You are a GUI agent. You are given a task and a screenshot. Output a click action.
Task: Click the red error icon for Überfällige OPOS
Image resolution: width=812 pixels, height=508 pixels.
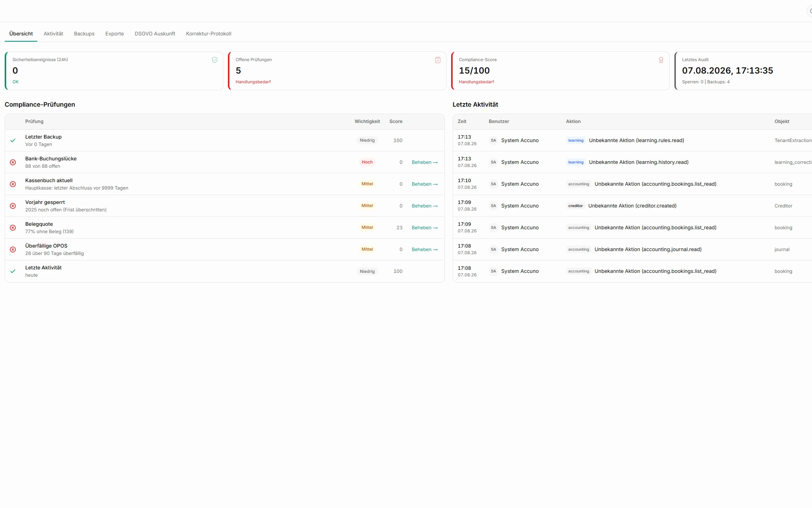(x=13, y=250)
